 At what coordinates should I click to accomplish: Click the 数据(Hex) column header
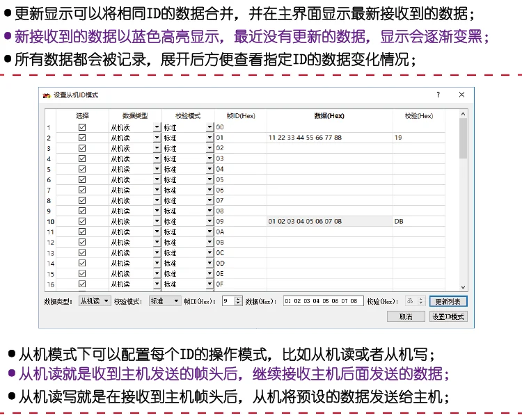point(329,115)
